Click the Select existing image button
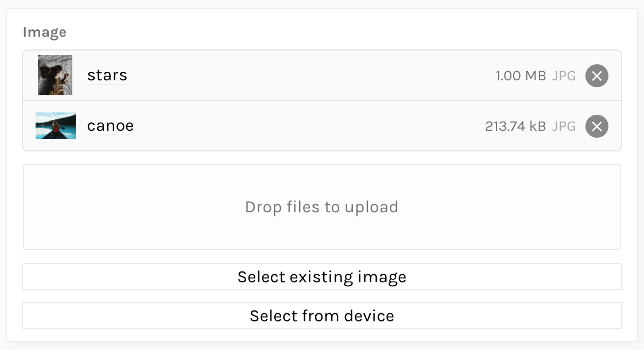This screenshot has width=644, height=350. click(x=321, y=277)
